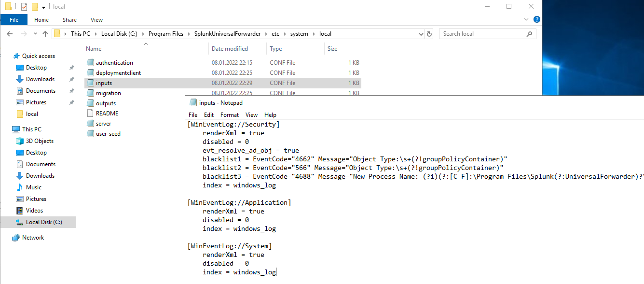Viewport: 644px width, 284px height.
Task: Open Notepad's Format menu
Action: tap(229, 115)
